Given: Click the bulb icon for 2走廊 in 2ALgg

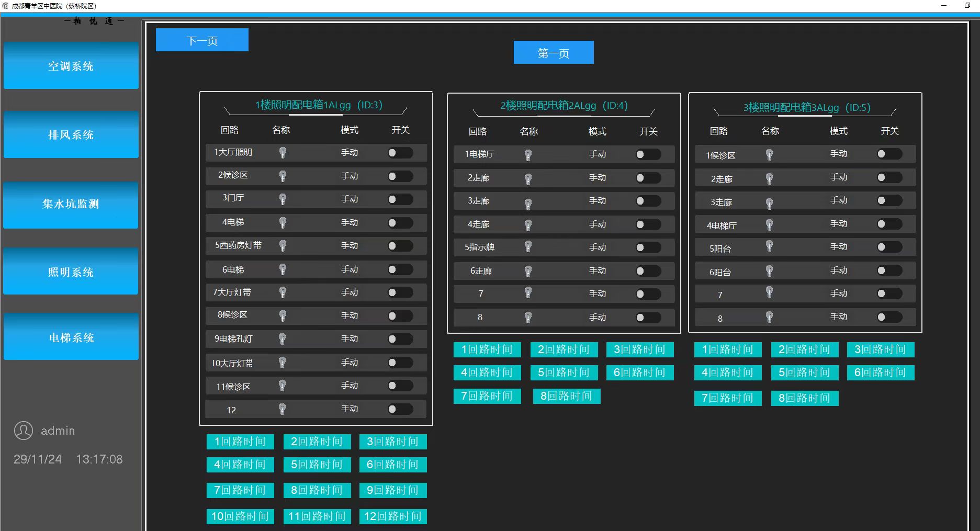Looking at the screenshot, I should (528, 179).
